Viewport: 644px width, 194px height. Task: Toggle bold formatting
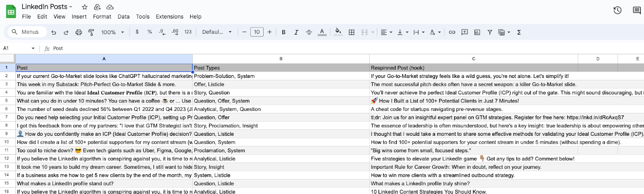284,32
